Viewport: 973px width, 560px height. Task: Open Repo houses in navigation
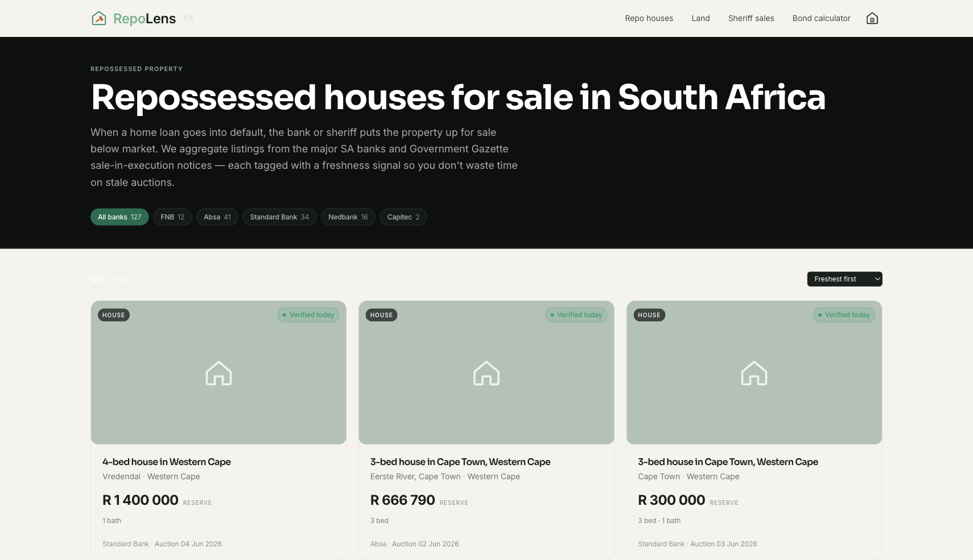(x=649, y=18)
